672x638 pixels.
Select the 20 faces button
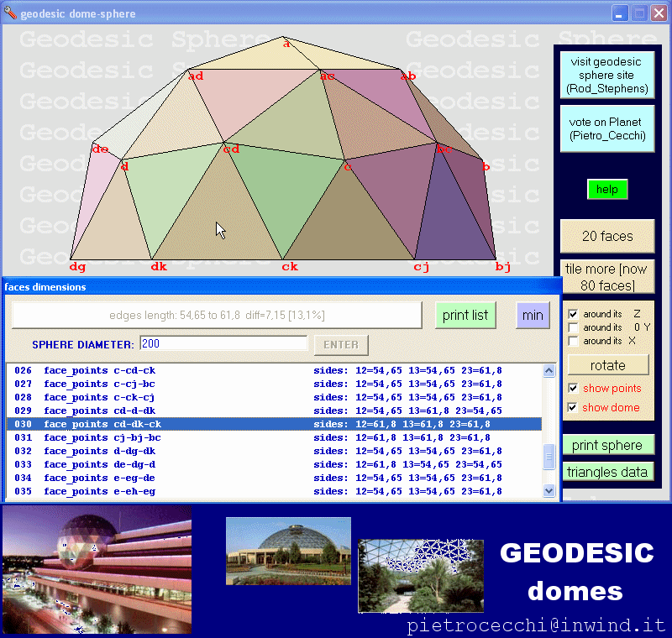(607, 236)
